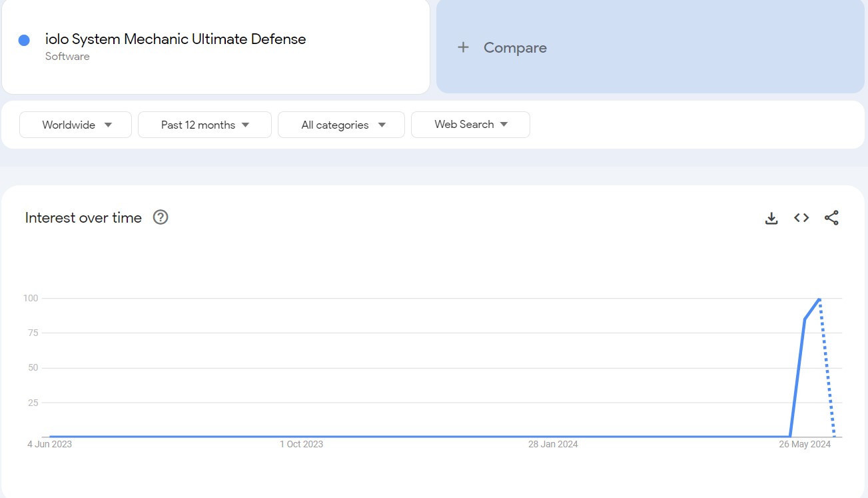Viewport: 868px width, 498px height.
Task: Open the All categories dropdown
Action: point(341,125)
